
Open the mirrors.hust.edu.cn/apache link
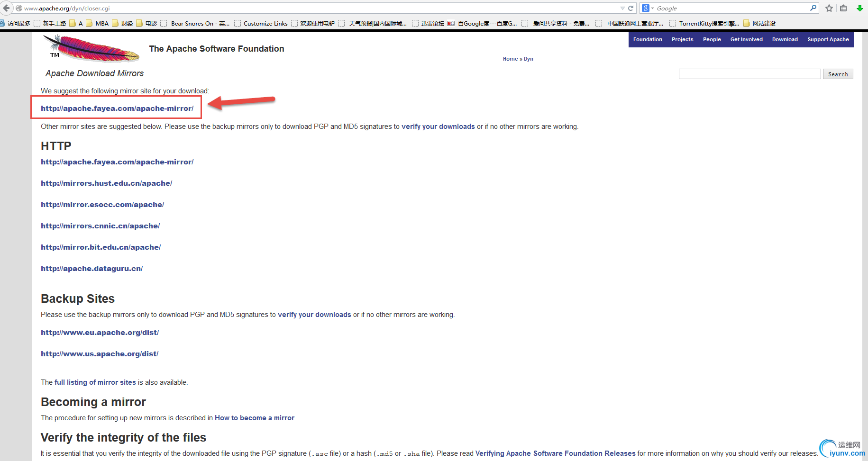[107, 183]
